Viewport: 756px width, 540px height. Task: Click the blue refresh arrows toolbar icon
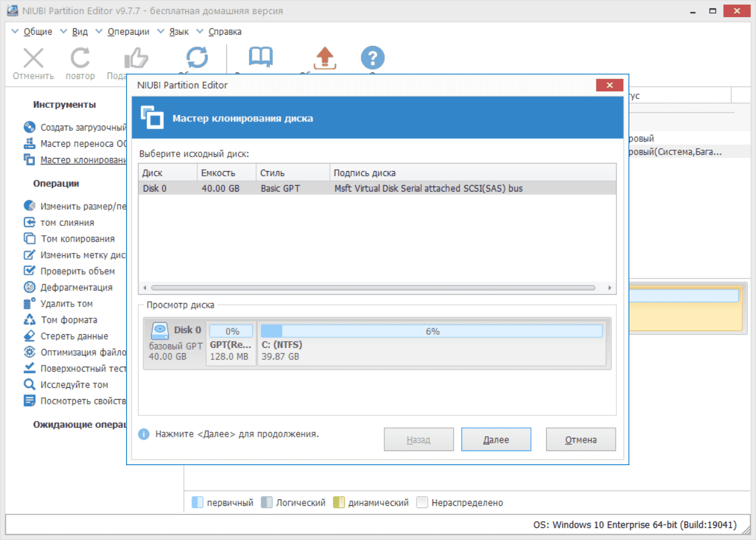point(197,58)
